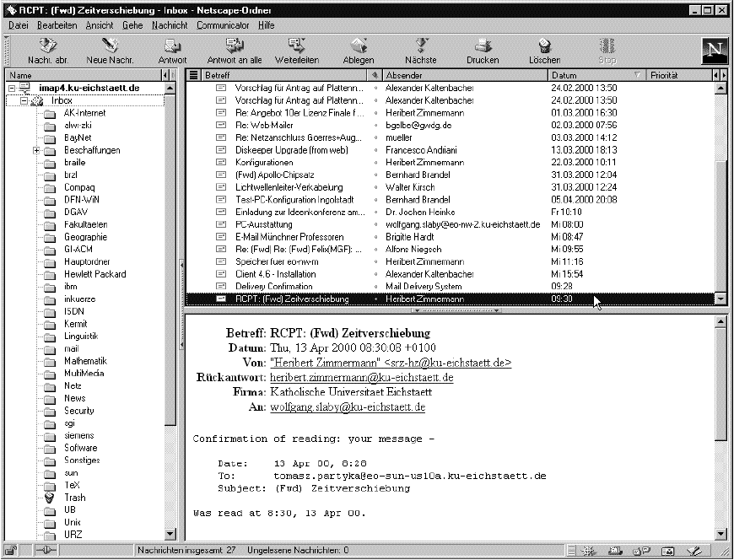The height and width of the screenshot is (560, 734).
Task: Click sort arrow on Datum column
Action: (x=637, y=75)
